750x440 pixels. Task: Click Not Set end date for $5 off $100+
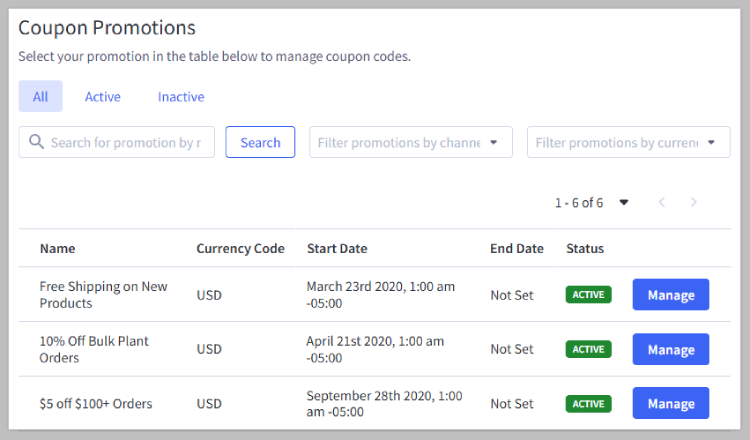click(x=512, y=404)
